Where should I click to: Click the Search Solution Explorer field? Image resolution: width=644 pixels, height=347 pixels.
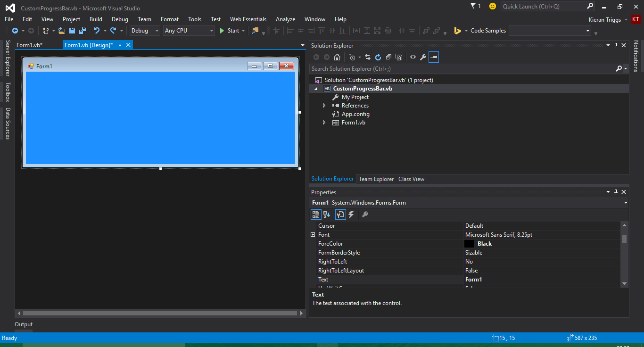click(x=462, y=69)
